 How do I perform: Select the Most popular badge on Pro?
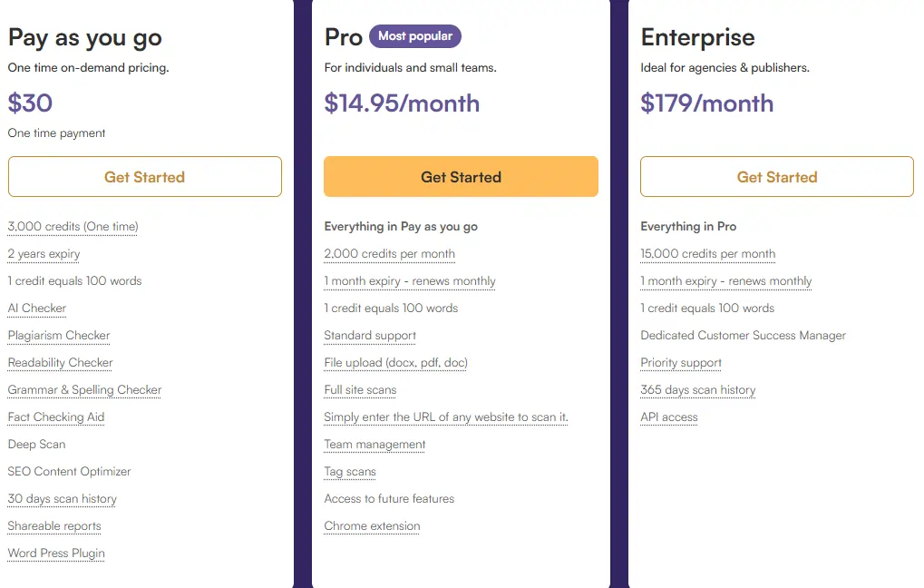(x=414, y=36)
